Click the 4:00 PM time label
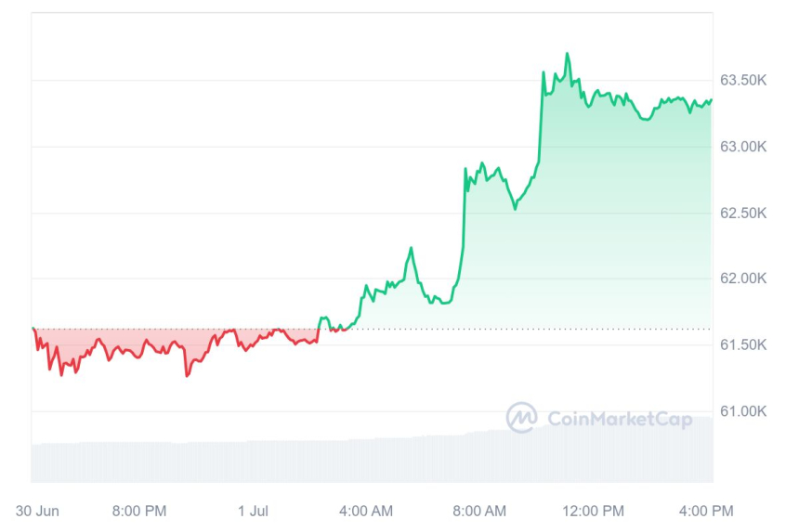 708,510
